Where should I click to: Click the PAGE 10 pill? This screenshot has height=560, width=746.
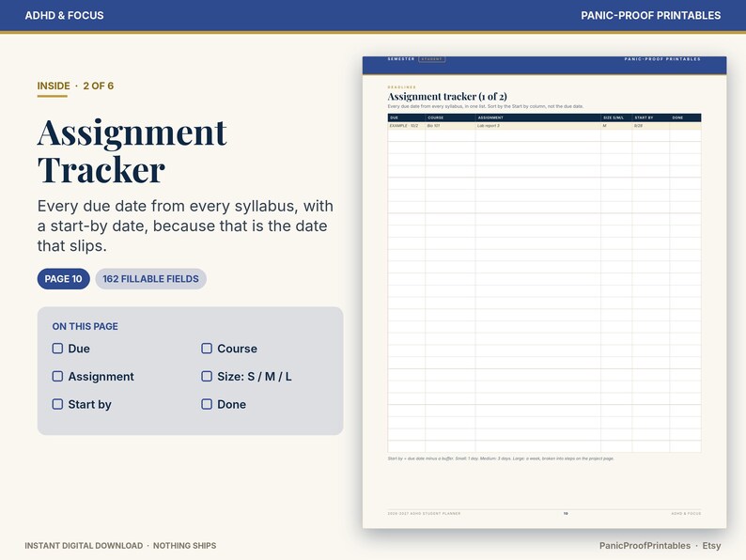pyautogui.click(x=63, y=279)
